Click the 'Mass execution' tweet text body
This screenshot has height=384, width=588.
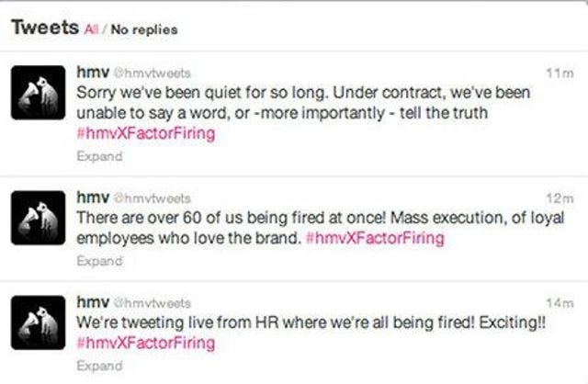(321, 228)
